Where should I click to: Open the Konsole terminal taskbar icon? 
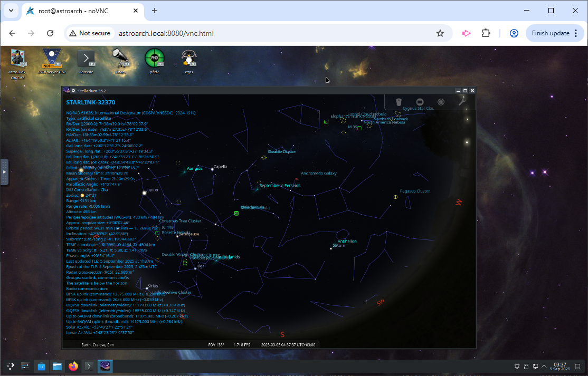pos(89,366)
